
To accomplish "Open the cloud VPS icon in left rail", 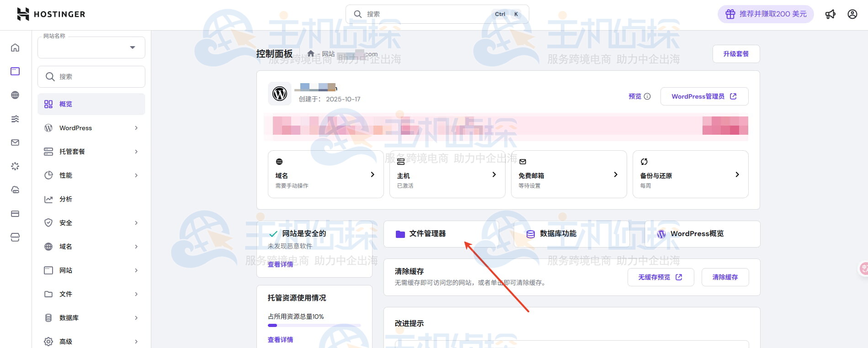I will (15, 190).
